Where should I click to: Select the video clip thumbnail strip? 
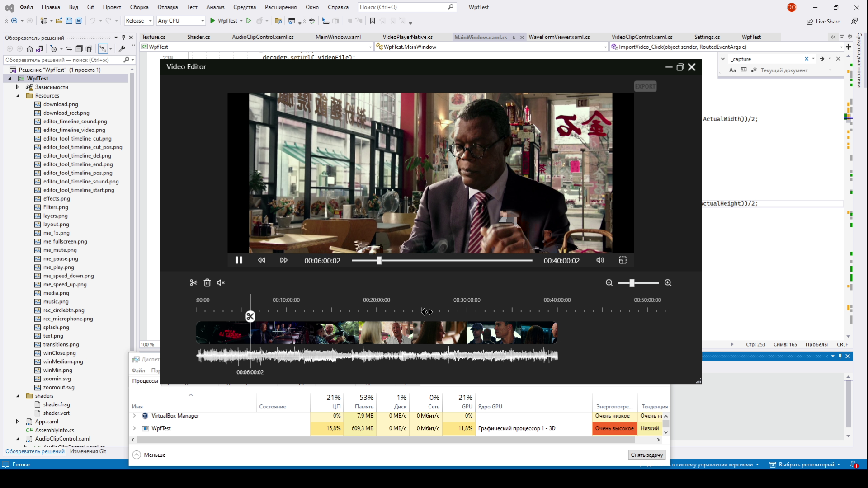click(377, 333)
